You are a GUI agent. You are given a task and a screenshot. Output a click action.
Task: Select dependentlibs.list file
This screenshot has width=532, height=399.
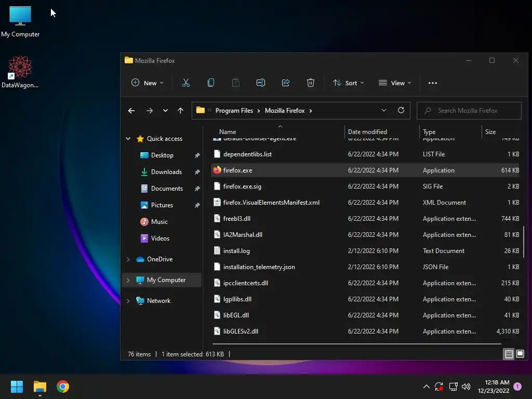pyautogui.click(x=365, y=154)
